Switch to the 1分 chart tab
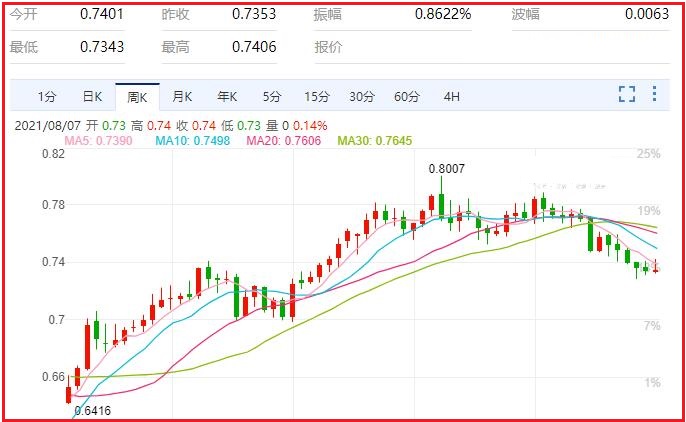The image size is (686, 422). (47, 96)
